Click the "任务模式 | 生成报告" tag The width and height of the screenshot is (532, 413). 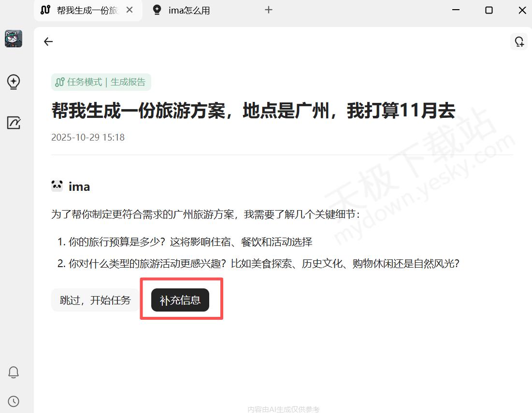pos(101,82)
